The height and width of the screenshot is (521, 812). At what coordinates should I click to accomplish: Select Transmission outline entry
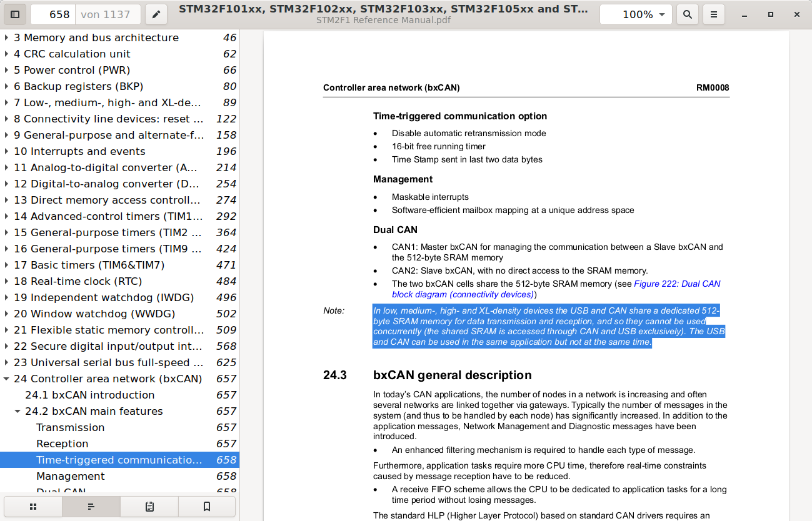tap(119, 427)
